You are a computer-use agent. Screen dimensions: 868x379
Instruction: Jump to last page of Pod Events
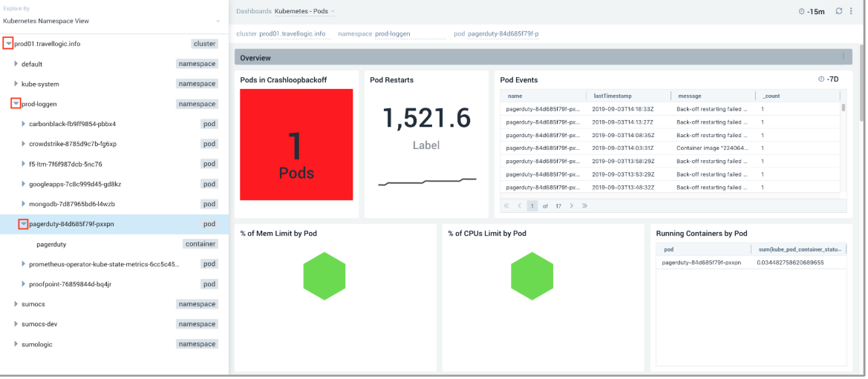pyautogui.click(x=584, y=205)
